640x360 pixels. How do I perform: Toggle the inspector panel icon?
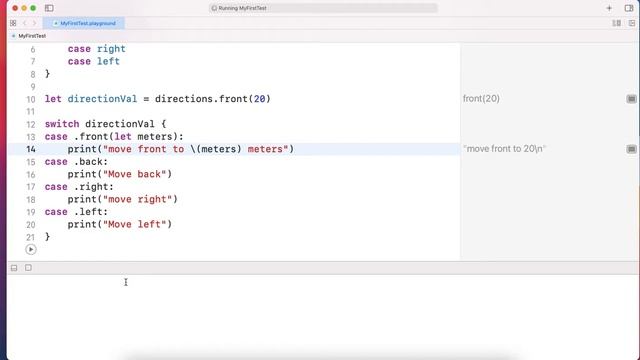tap(629, 8)
